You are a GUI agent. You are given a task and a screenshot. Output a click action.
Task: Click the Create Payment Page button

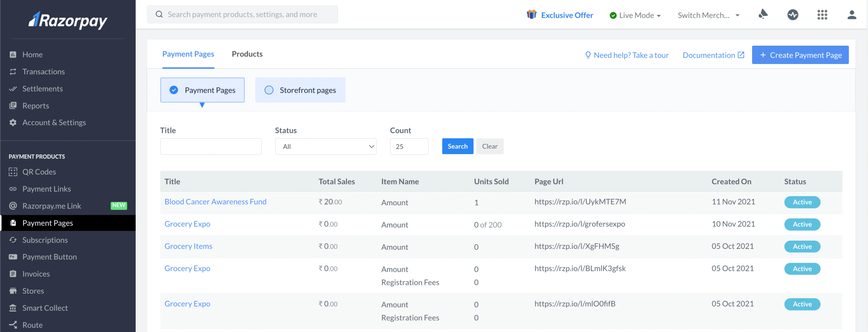(800, 55)
